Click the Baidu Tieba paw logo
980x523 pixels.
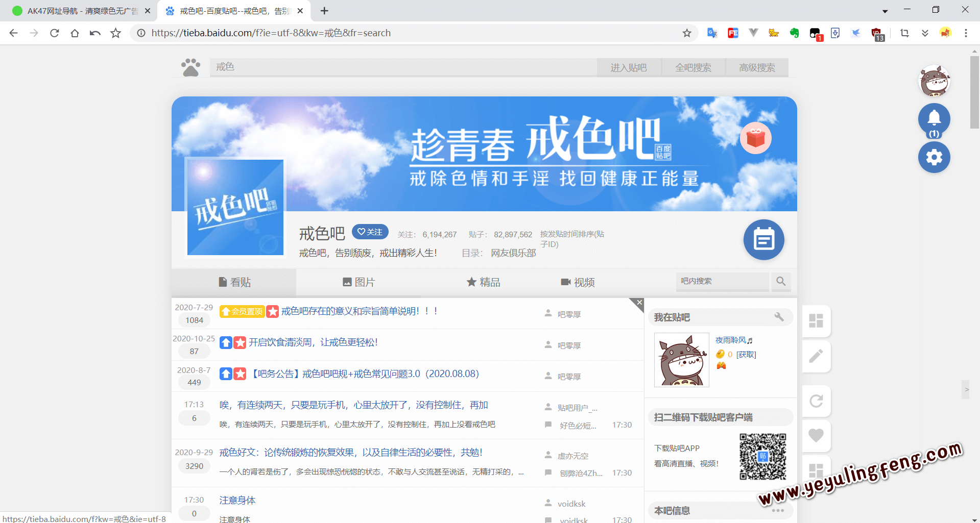pos(190,67)
